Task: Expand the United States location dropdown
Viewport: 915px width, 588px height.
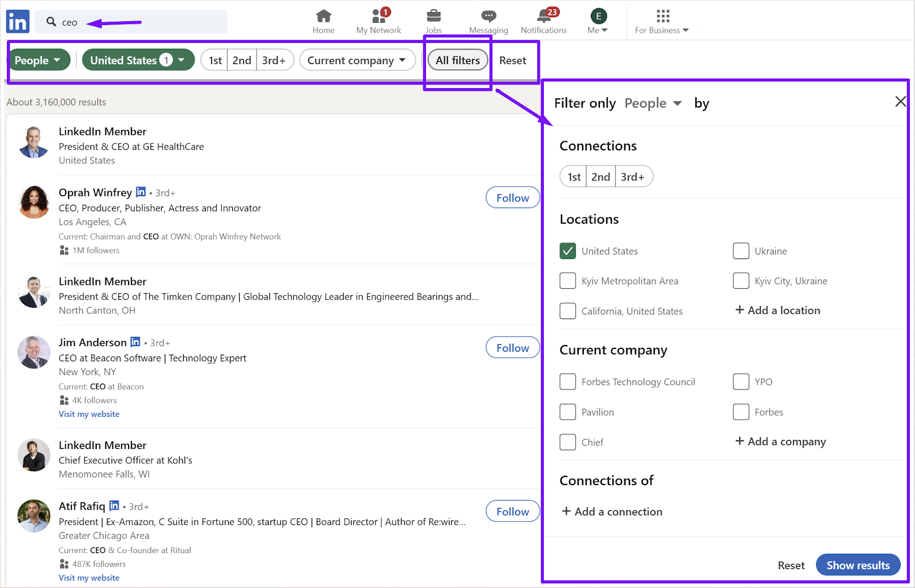Action: (138, 60)
